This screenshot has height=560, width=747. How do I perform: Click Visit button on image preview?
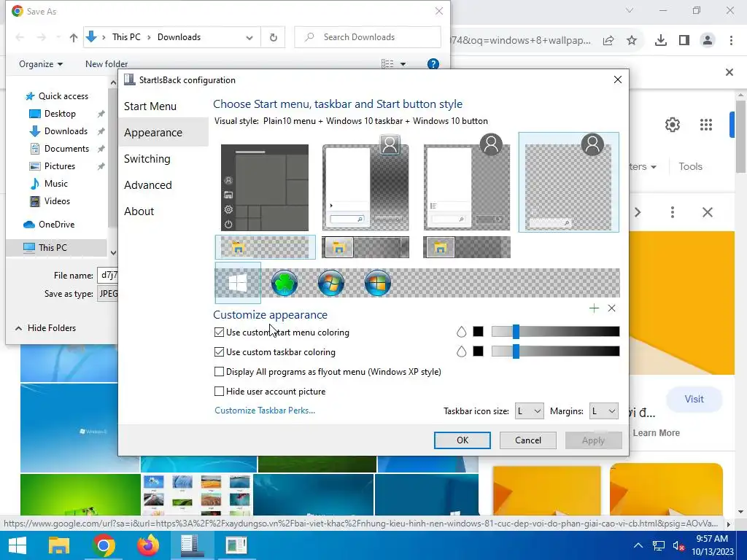(x=694, y=399)
